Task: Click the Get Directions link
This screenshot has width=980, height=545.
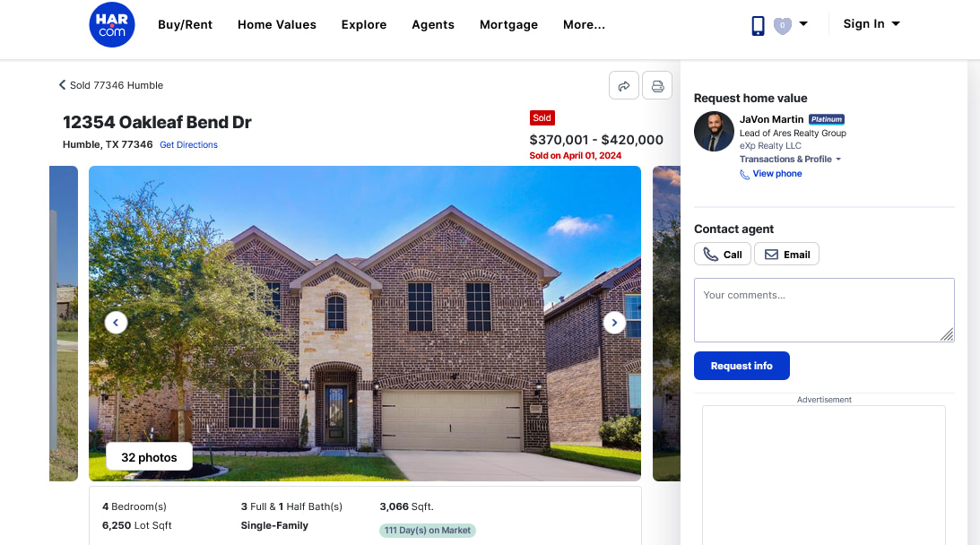Action: pyautogui.click(x=189, y=144)
